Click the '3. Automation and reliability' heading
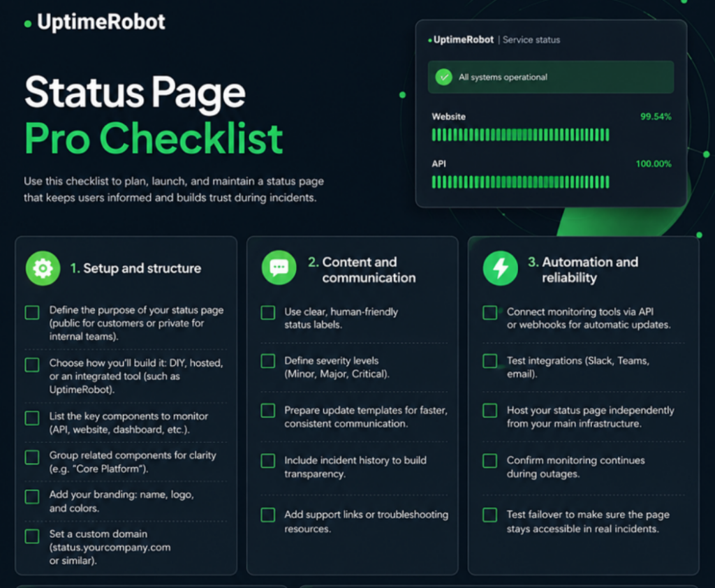 (583, 270)
